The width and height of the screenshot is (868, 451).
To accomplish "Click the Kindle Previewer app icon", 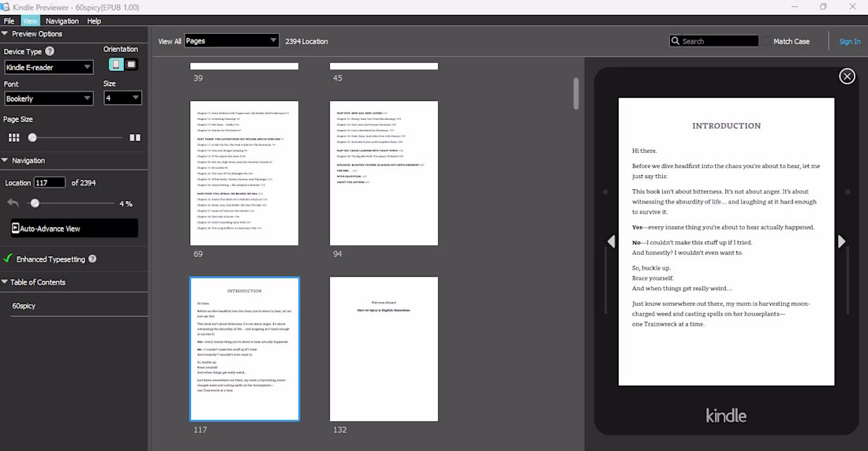I will [x=5, y=6].
